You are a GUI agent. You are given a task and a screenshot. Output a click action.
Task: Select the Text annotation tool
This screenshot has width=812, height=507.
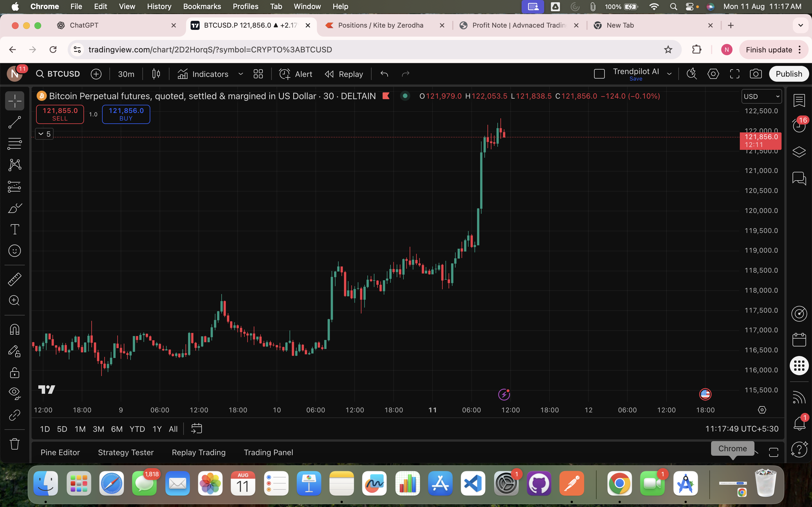[x=14, y=230]
